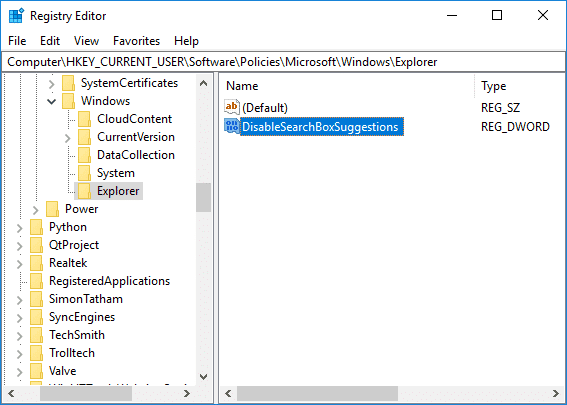
Task: Click the values pane horizontal scrollbar thumb
Action: [317, 393]
